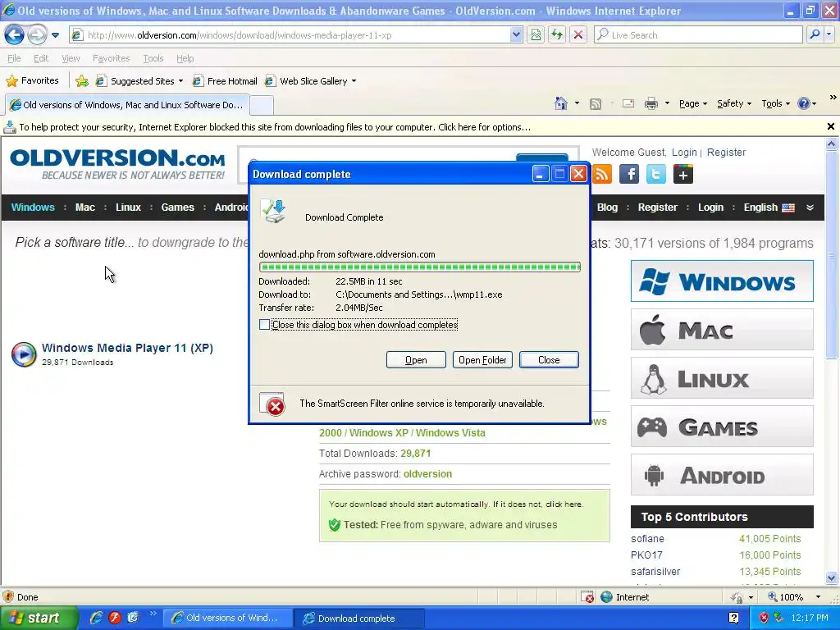Open the Blog navigation item

pos(607,208)
